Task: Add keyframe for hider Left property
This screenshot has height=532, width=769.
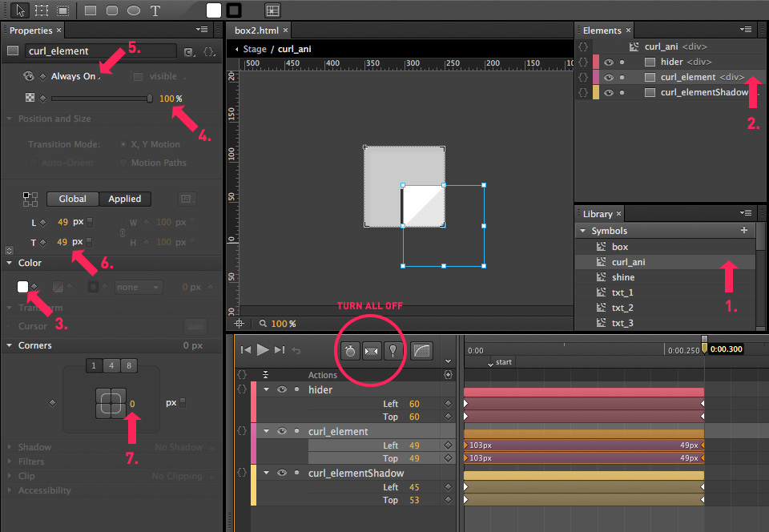Action: (x=448, y=404)
